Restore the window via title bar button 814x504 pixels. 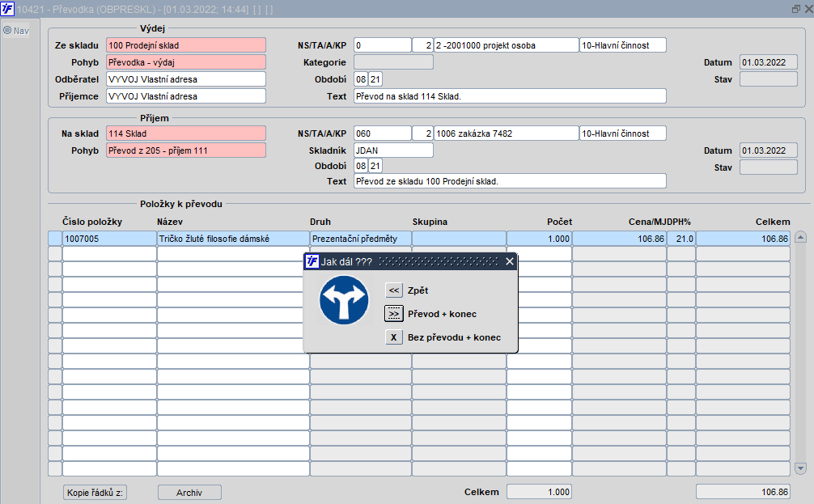click(796, 9)
